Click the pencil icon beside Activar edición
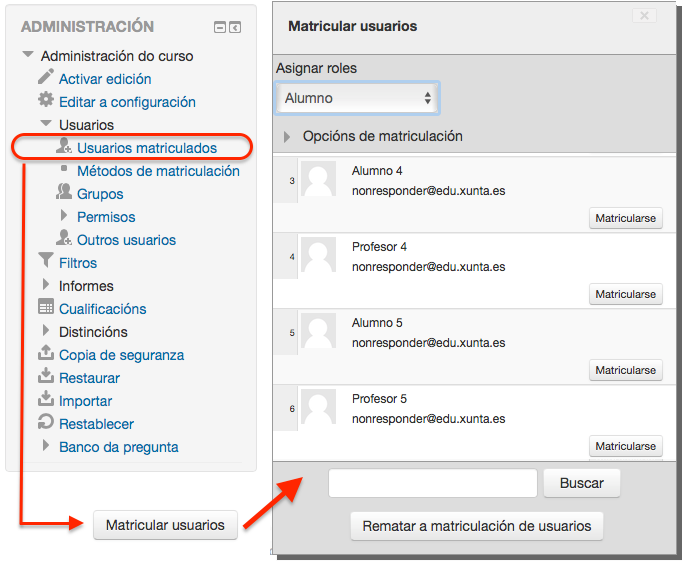 [x=46, y=77]
